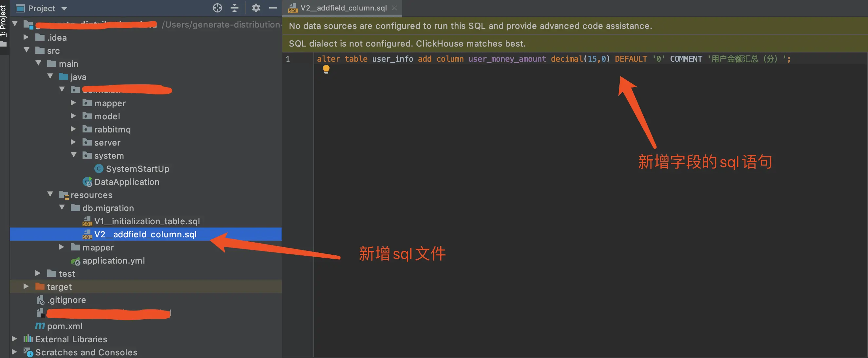Hide the Project tool window with minus icon
The height and width of the screenshot is (358, 868).
273,8
